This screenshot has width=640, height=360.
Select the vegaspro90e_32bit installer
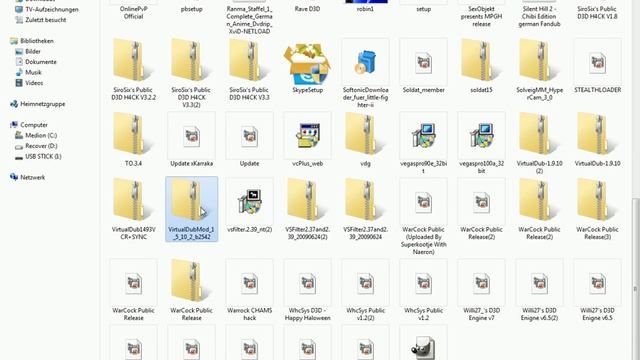(x=423, y=136)
